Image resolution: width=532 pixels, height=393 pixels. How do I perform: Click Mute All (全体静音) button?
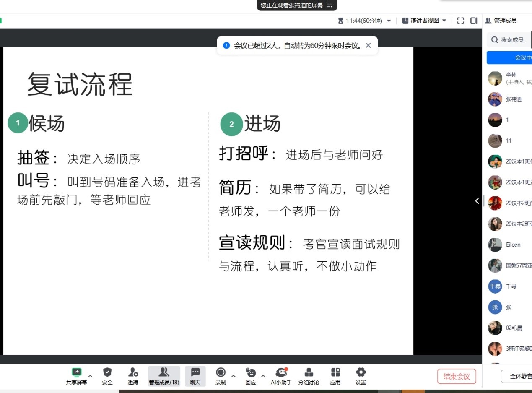[x=518, y=376]
